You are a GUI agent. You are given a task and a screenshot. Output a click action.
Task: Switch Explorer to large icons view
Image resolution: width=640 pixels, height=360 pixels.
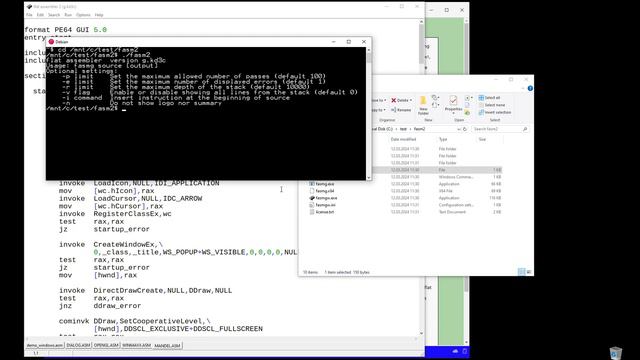point(529,272)
